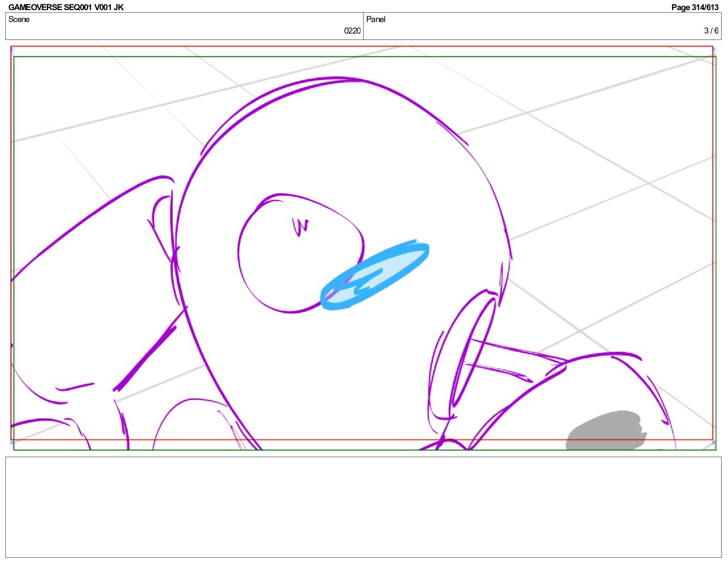The width and height of the screenshot is (728, 563).
Task: Click the header text 'GAMEOVERSE SEQ001 V001 JK'
Action: [66, 7]
